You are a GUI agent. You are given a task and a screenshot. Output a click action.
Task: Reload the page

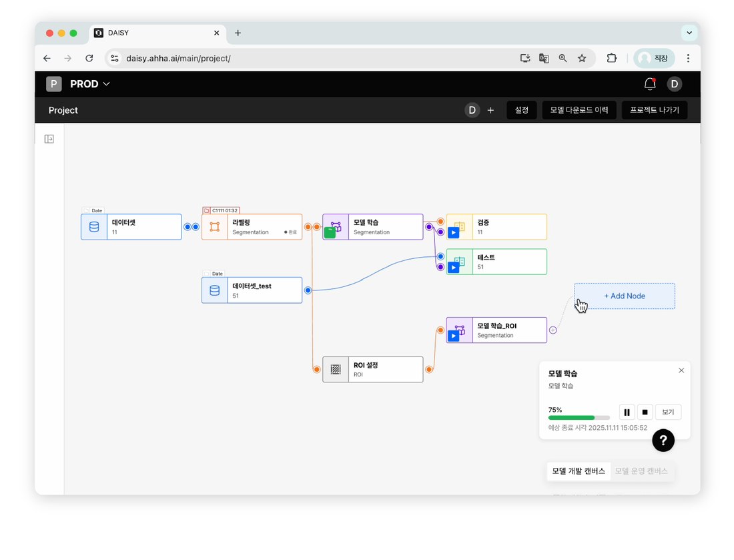(89, 58)
